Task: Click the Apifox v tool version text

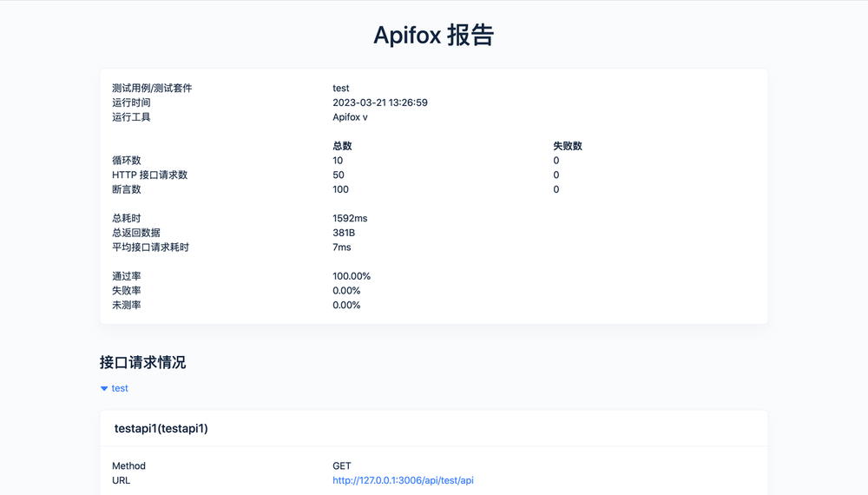Action: pos(350,117)
